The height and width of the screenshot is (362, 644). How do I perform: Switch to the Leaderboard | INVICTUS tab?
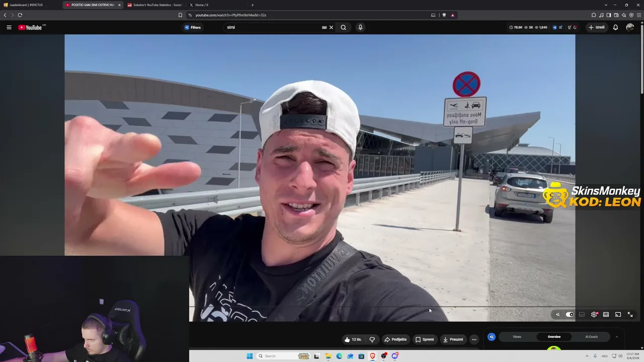[x=31, y=5]
